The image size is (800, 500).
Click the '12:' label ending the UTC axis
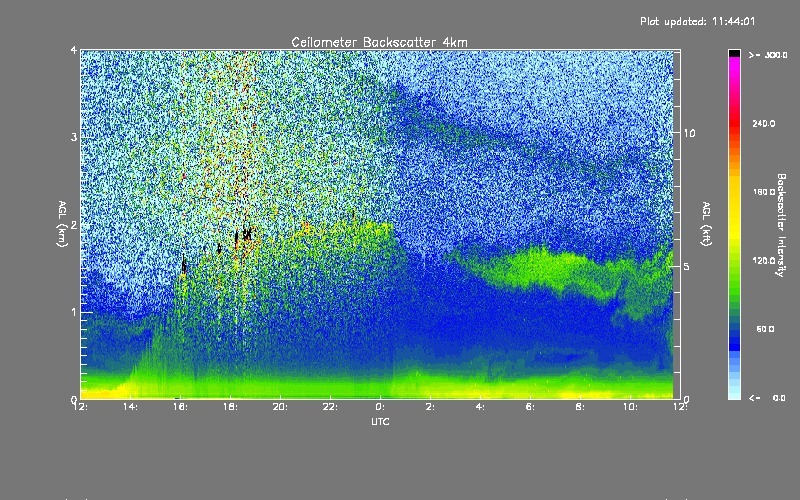click(680, 407)
